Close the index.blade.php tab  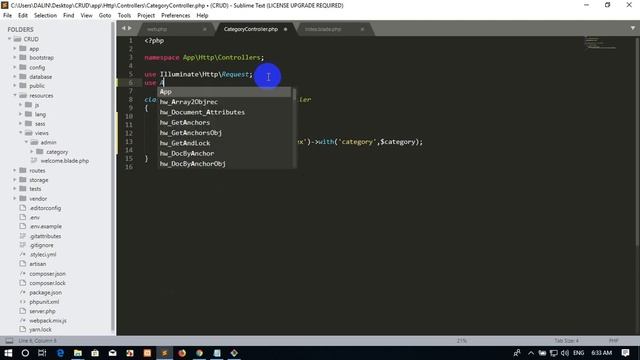[x=362, y=29]
